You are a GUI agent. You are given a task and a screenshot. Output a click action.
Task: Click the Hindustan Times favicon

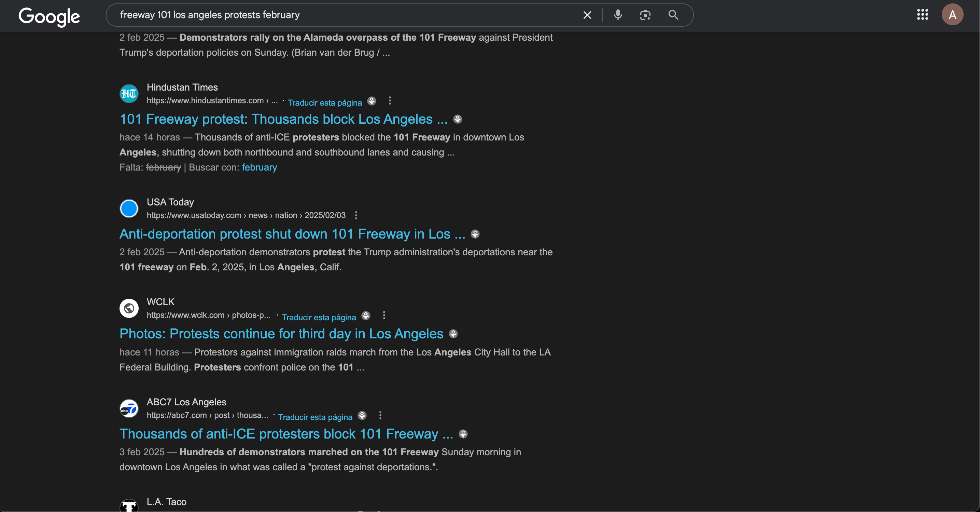[x=129, y=94]
